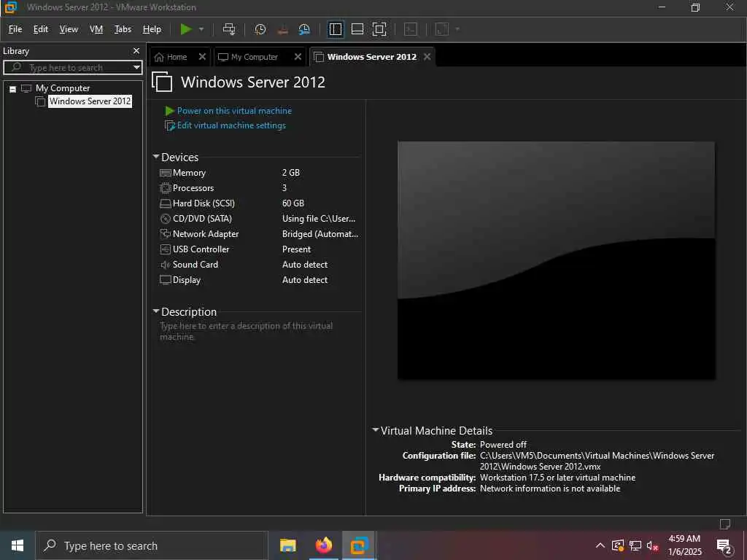Collapse the Devices section

tap(156, 157)
